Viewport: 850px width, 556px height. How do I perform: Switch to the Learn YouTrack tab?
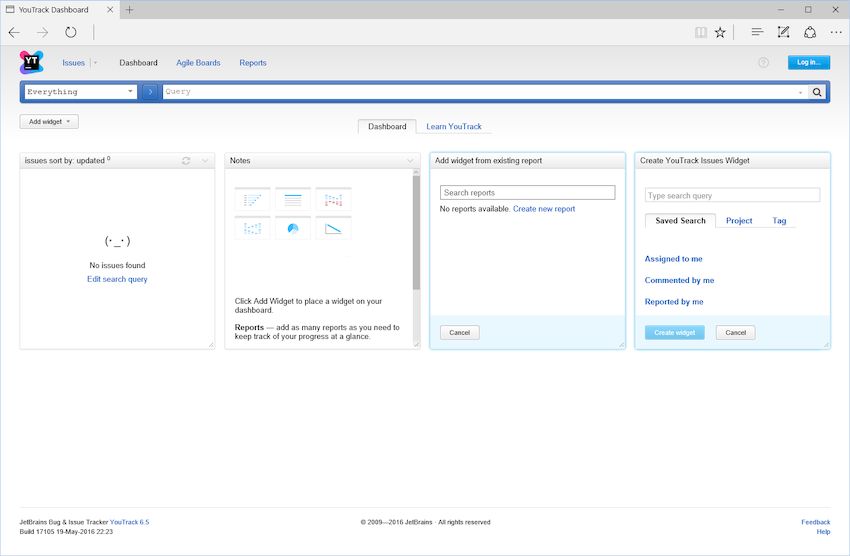(454, 126)
